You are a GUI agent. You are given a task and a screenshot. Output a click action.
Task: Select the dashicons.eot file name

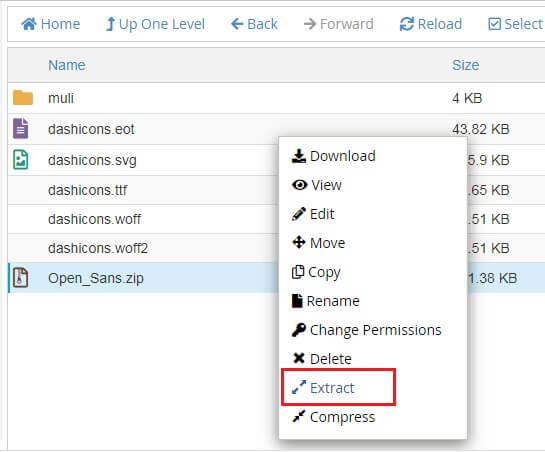pyautogui.click(x=91, y=129)
